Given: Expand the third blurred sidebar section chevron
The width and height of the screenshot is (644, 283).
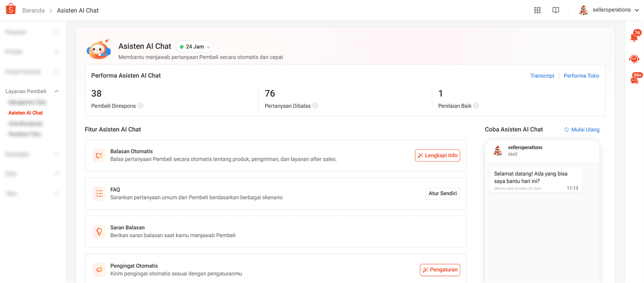Looking at the screenshot, I should [x=56, y=71].
